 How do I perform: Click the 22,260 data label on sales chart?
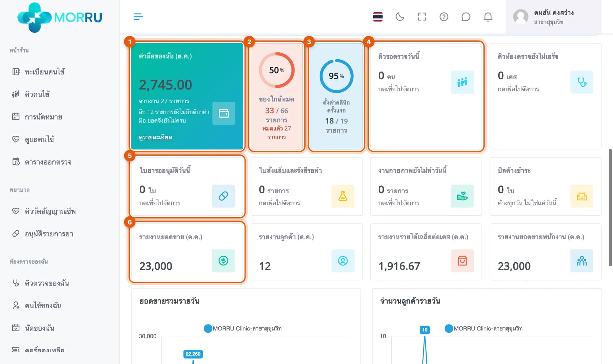pyautogui.click(x=193, y=354)
